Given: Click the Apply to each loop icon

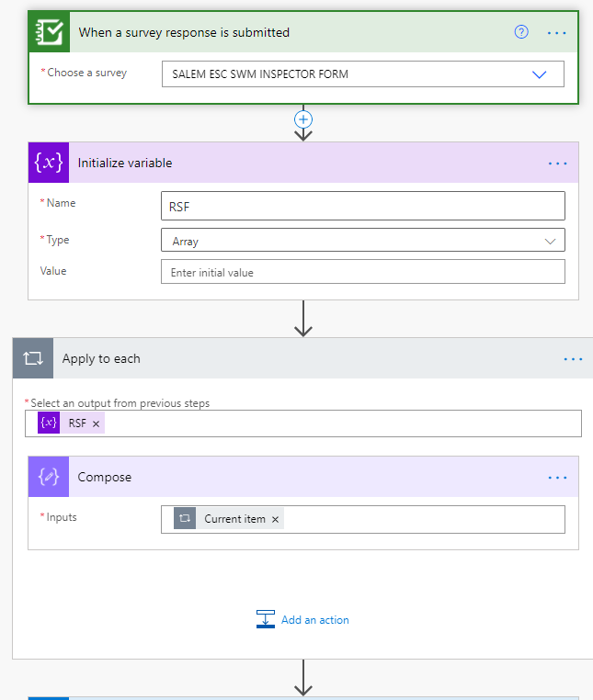Looking at the screenshot, I should (33, 358).
